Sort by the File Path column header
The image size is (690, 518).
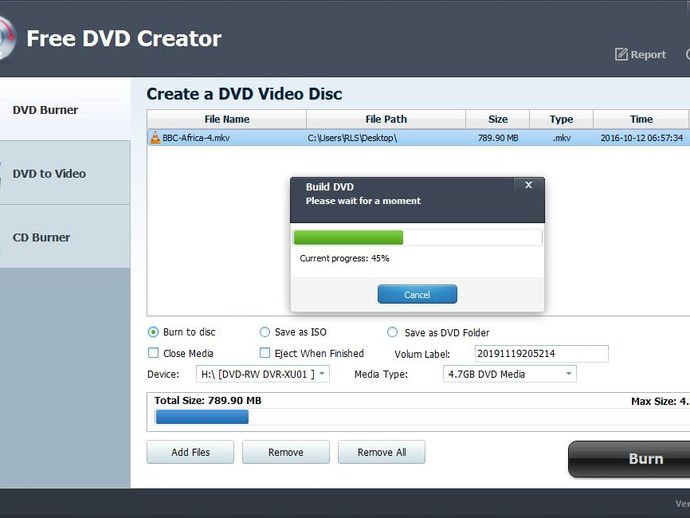pyautogui.click(x=386, y=119)
